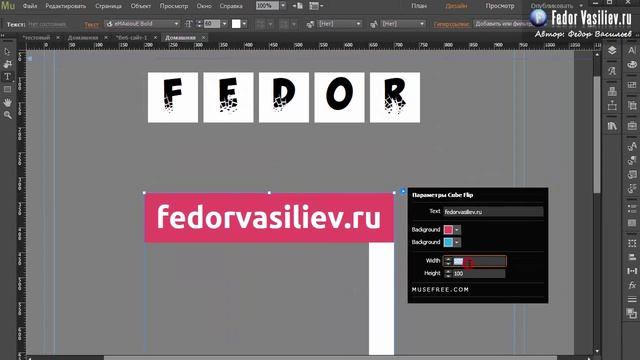Image resolution: width=640 pixels, height=360 pixels.
Task: Open the Spacing panel icon
Action: 632,271
